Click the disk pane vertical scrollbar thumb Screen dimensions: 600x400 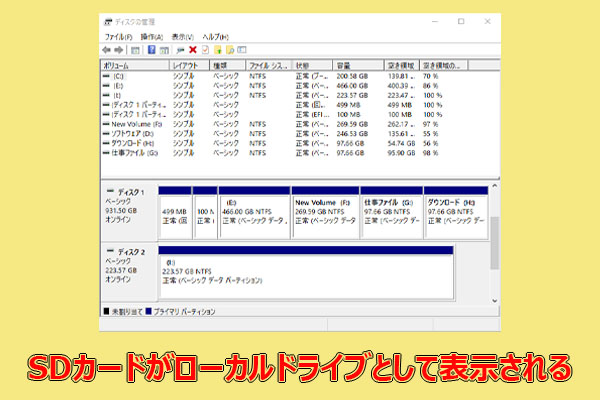coord(494,243)
